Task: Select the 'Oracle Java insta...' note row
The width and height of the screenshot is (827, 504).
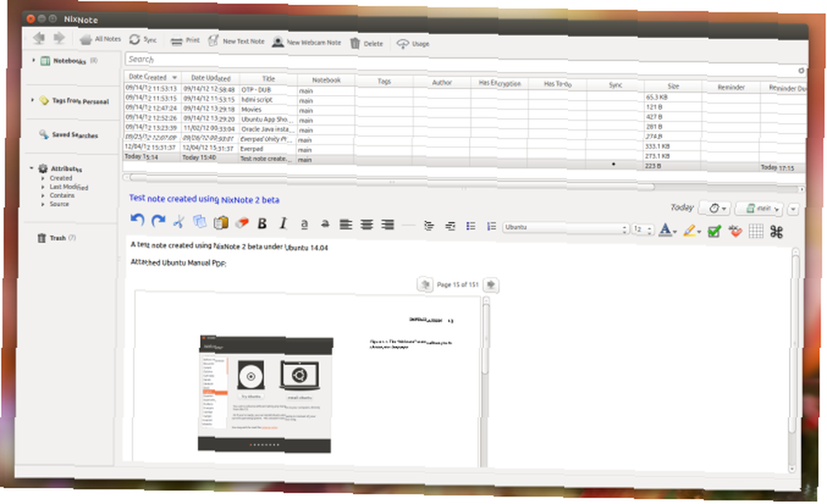Action: coord(464,131)
